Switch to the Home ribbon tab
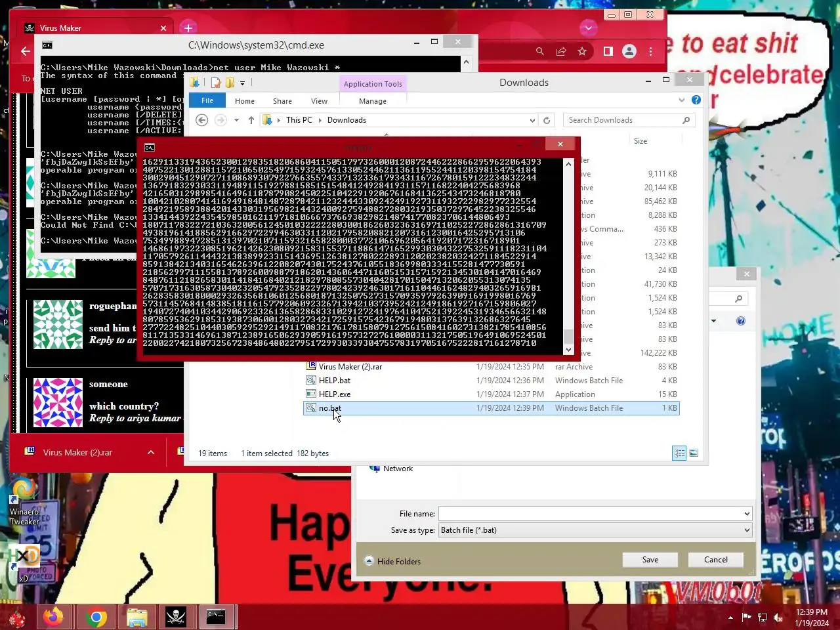 coord(245,101)
